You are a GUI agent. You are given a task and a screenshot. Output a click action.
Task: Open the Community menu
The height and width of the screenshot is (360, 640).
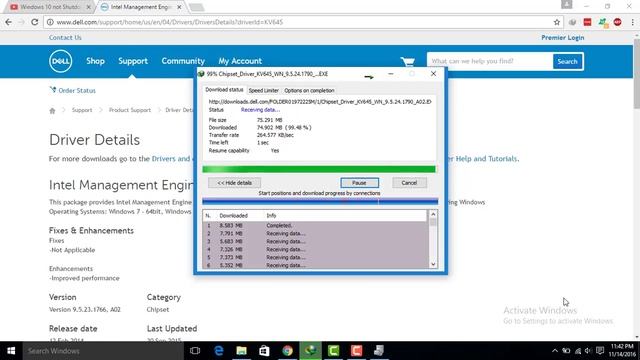click(183, 61)
